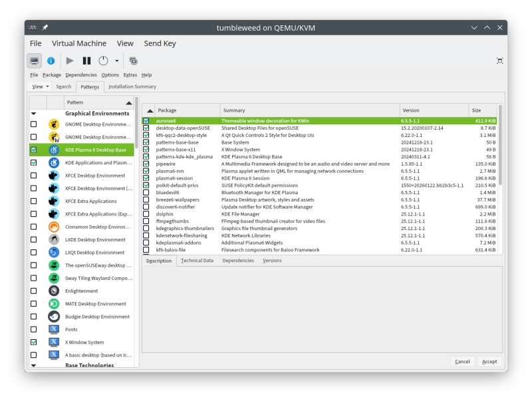
Task: Show the graphical console view
Action: pyautogui.click(x=35, y=61)
